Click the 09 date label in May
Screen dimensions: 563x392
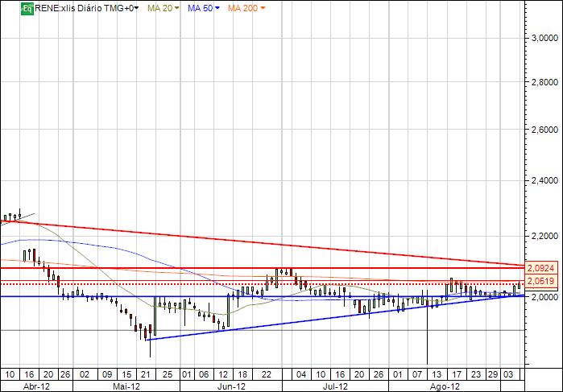tap(107, 375)
